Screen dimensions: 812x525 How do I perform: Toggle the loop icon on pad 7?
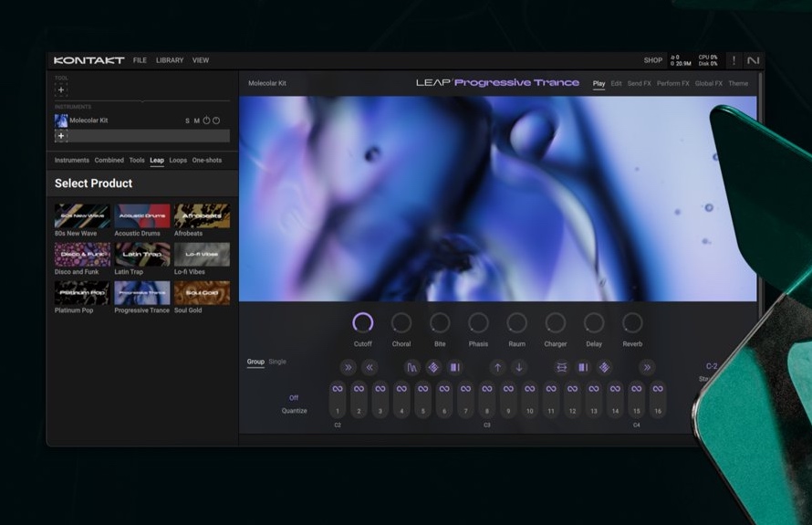465,389
